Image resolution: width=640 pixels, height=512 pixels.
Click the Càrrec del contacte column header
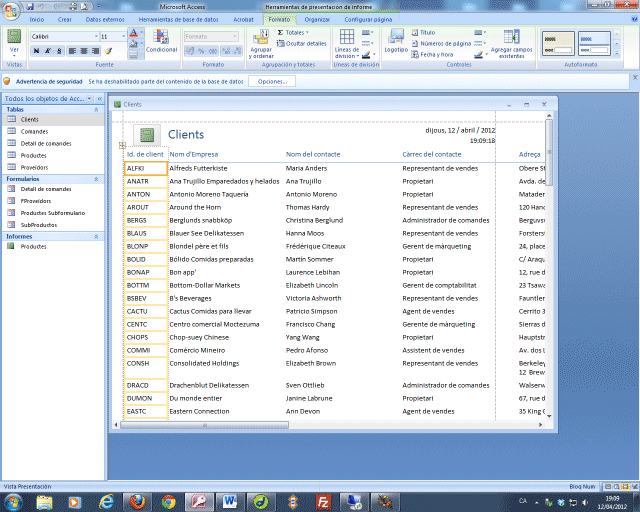pos(431,154)
